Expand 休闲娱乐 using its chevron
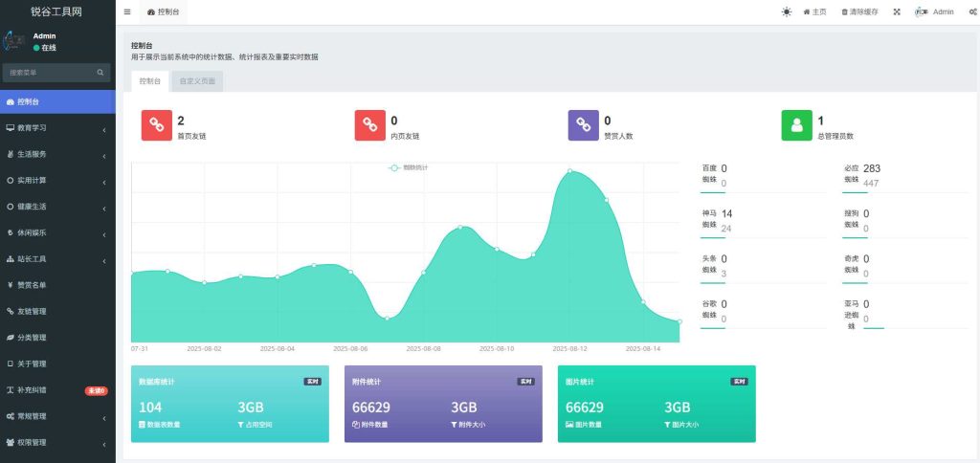980x463 pixels. click(103, 235)
